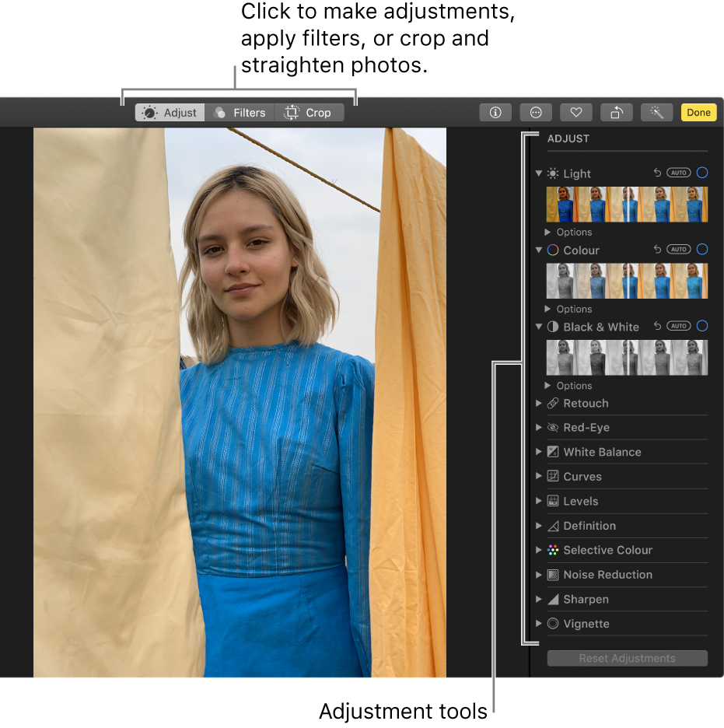
Task: Click the Reset Adjustments button
Action: (627, 658)
